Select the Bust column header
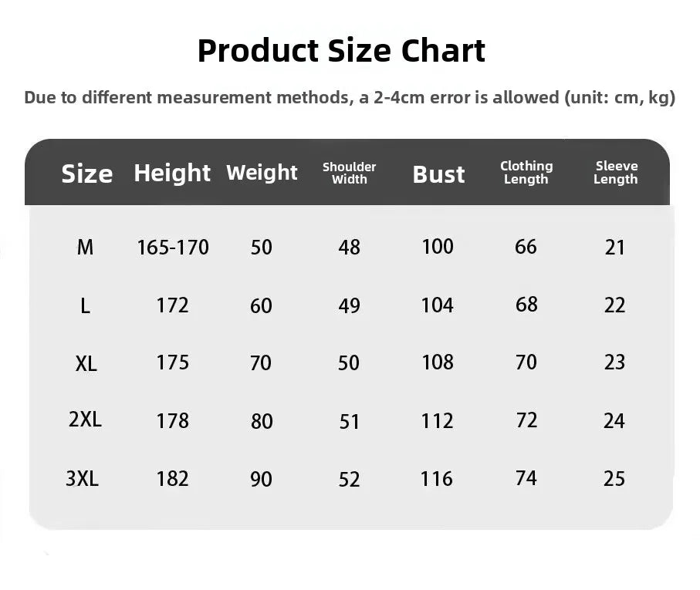 pos(438,174)
